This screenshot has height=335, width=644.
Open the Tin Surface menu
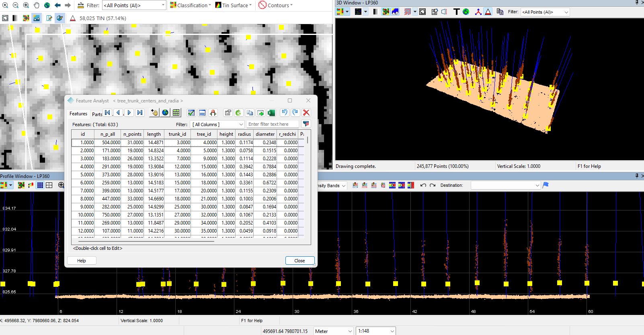[x=234, y=5]
